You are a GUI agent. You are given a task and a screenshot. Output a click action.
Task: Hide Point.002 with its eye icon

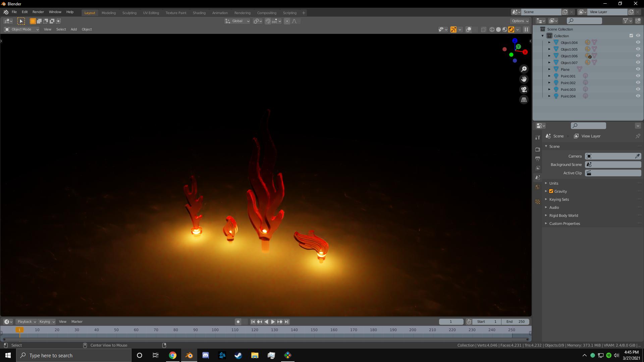(x=638, y=83)
